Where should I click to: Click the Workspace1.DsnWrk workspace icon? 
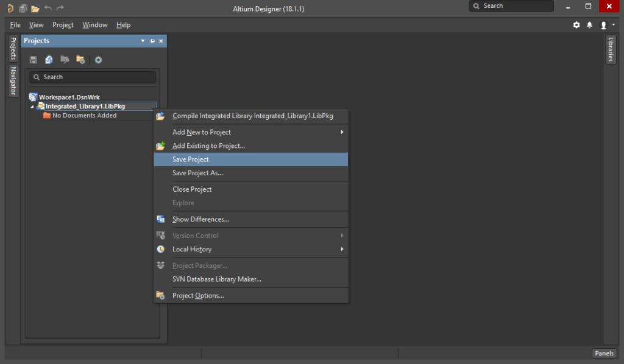coord(34,97)
